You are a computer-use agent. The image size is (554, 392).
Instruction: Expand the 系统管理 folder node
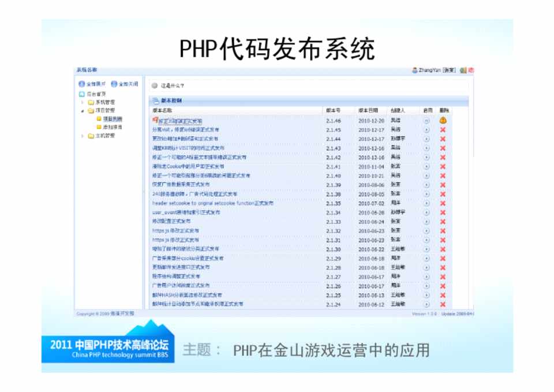coord(83,102)
